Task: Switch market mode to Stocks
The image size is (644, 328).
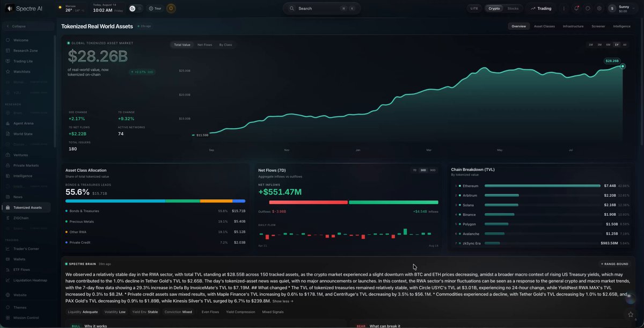Action: pos(513,9)
